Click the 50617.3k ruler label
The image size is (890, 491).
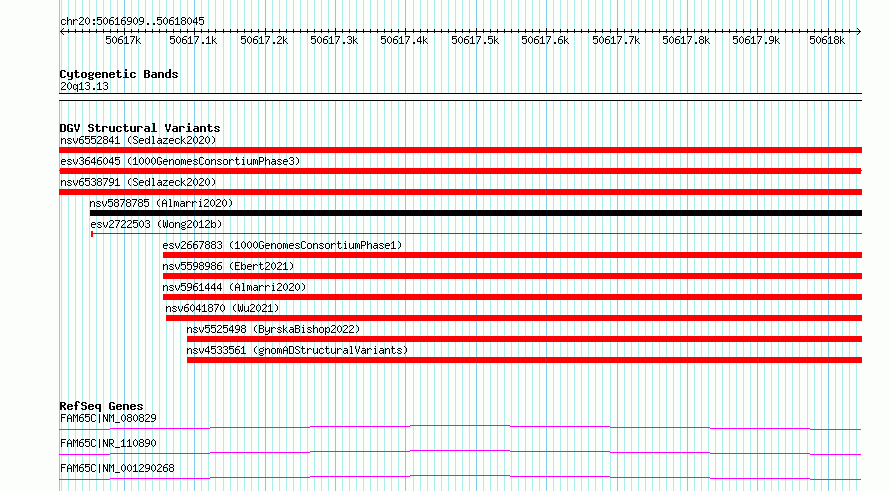(x=334, y=40)
